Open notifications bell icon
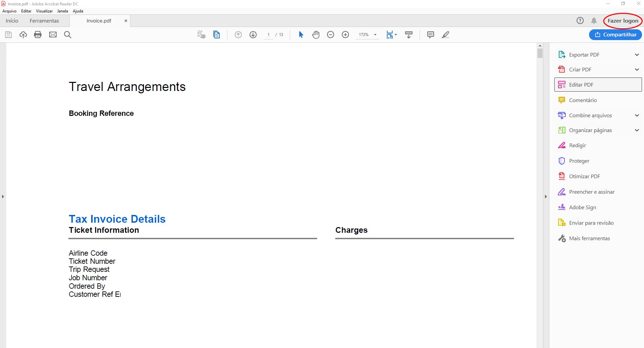644x348 pixels. (594, 21)
